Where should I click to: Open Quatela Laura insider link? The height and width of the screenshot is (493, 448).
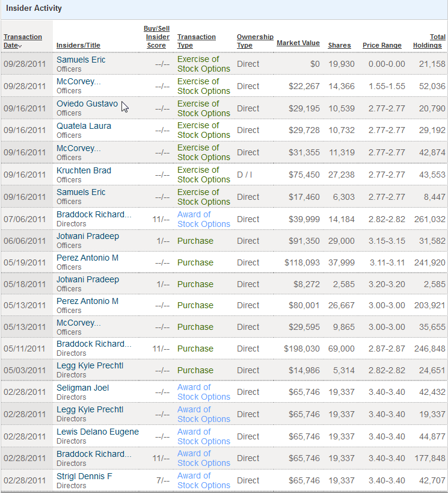click(84, 126)
